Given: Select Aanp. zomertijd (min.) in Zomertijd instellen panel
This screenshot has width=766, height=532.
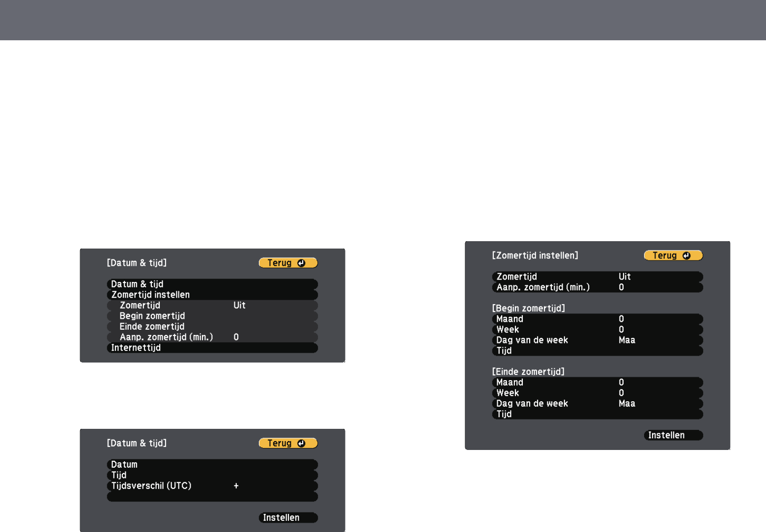Looking at the screenshot, I should tap(597, 287).
